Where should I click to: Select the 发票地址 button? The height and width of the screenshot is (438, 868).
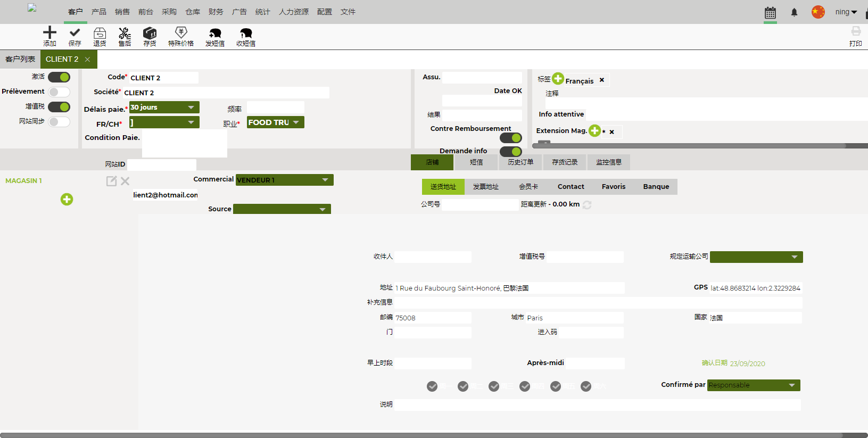pos(485,187)
